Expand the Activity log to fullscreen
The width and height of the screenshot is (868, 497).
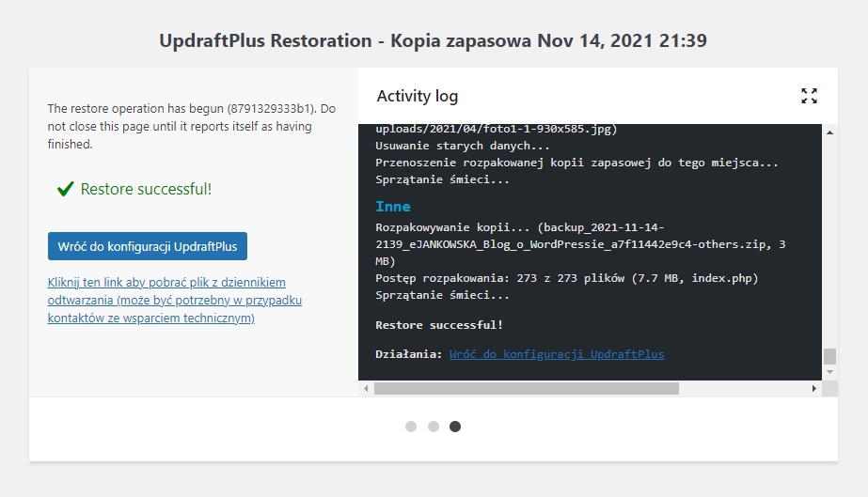tap(809, 96)
